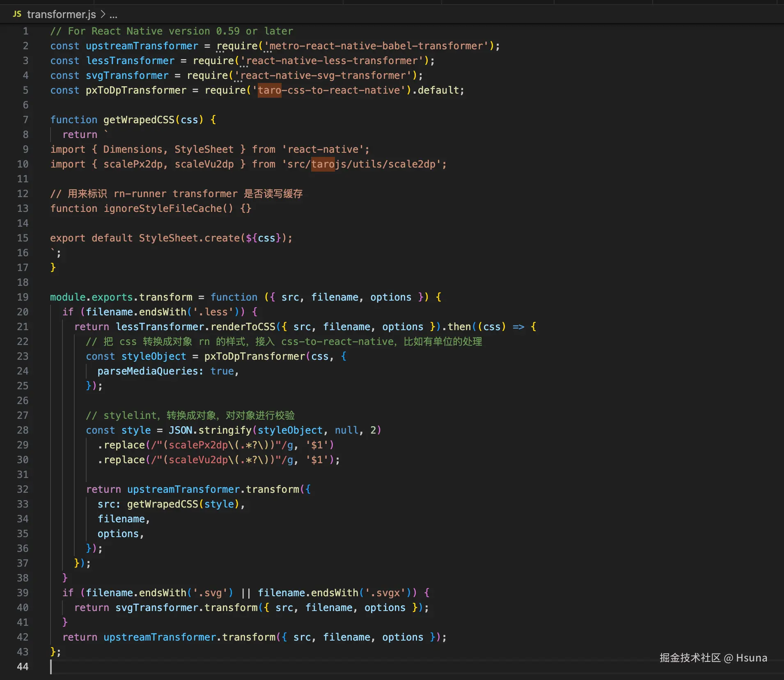Click 'module.exports.transform' on line 19
Viewport: 784px width, 680px height.
(x=121, y=297)
